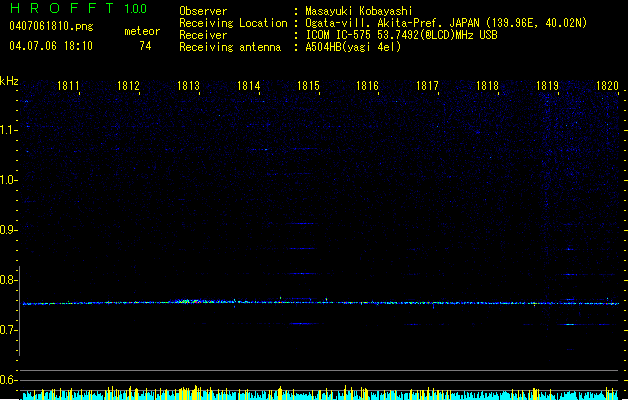Click the 1.1 kHz axis label
629x400 pixels.
click(x=8, y=130)
